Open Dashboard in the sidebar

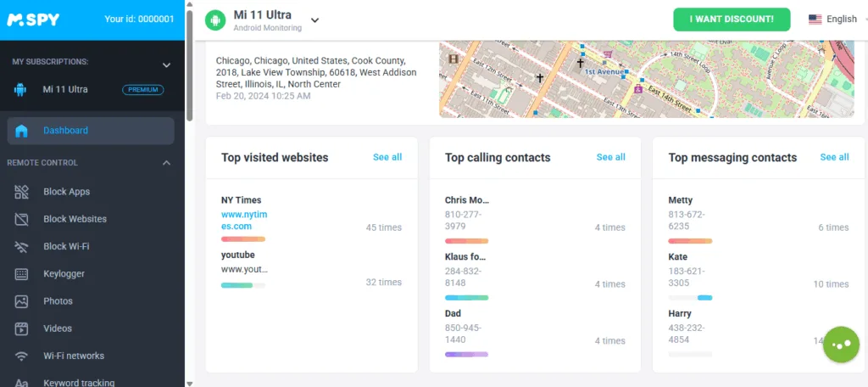point(91,131)
